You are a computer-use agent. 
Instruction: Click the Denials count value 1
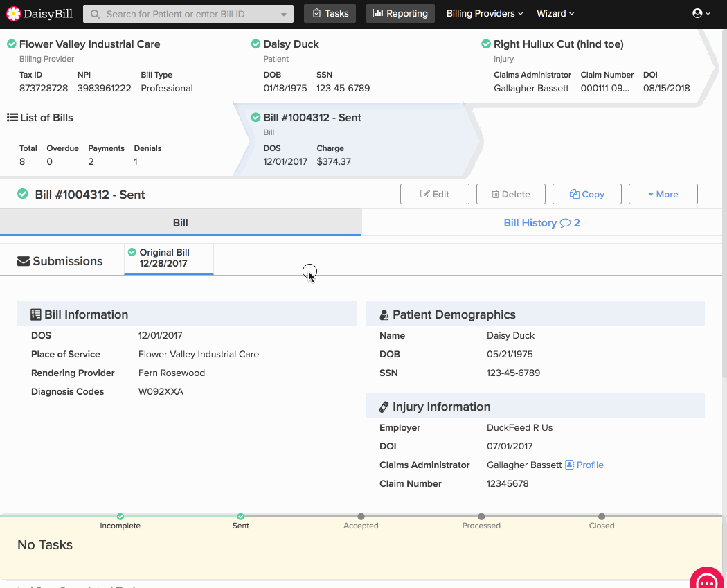(x=136, y=161)
